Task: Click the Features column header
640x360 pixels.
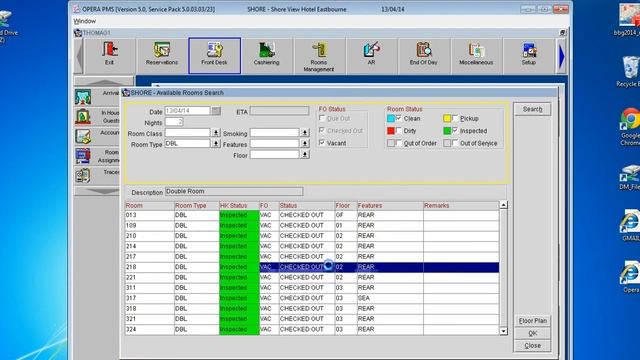Action: (390, 205)
